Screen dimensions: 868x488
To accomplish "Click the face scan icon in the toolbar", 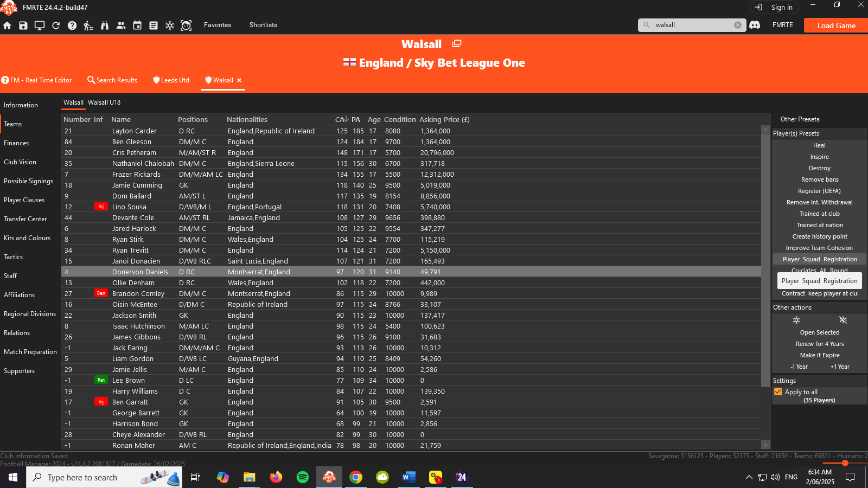I will pyautogui.click(x=186, y=25).
